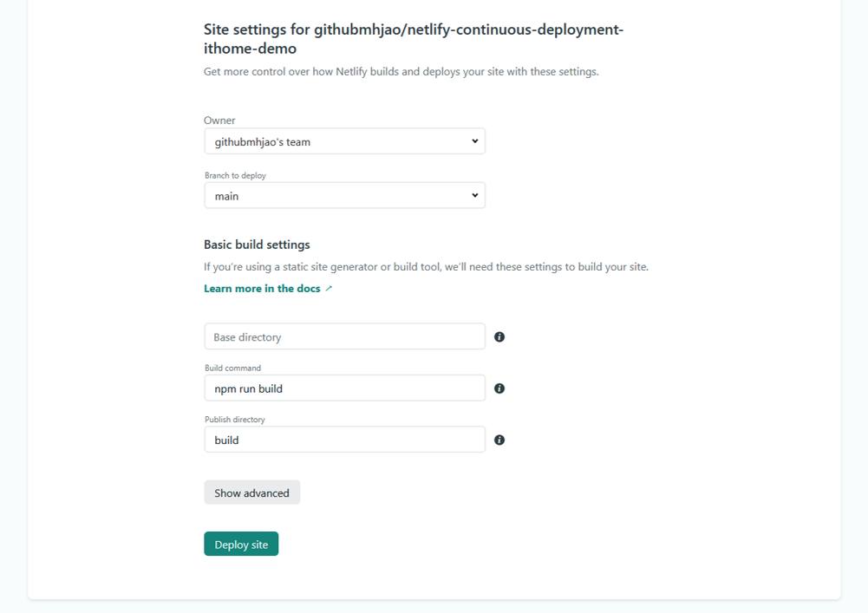Click the external-link arrow beside Learn more

329,289
